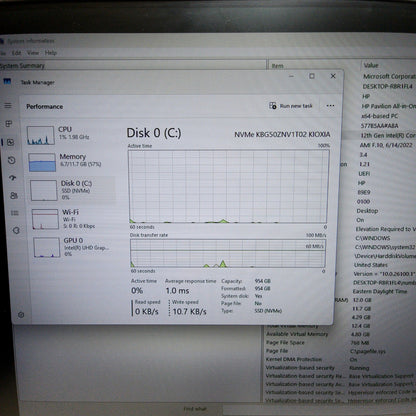Open the View menu in System Information

pos(33,53)
